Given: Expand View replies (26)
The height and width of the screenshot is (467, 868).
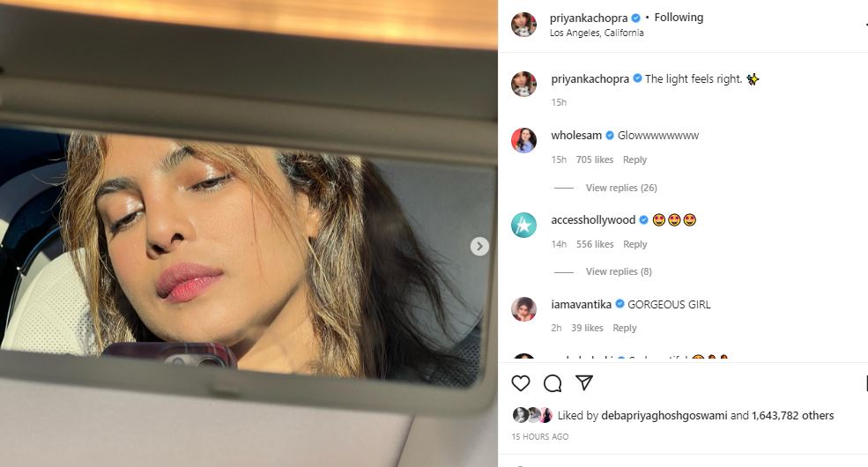Looking at the screenshot, I should tap(621, 188).
